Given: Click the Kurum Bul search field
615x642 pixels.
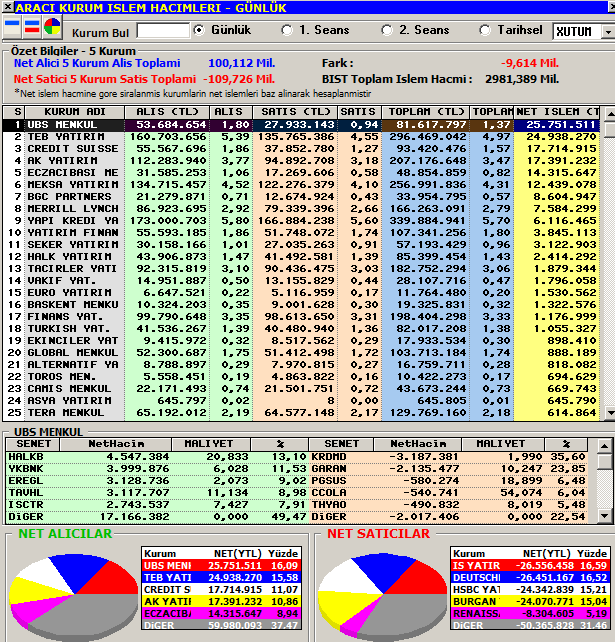Looking at the screenshot, I should coord(163,31).
